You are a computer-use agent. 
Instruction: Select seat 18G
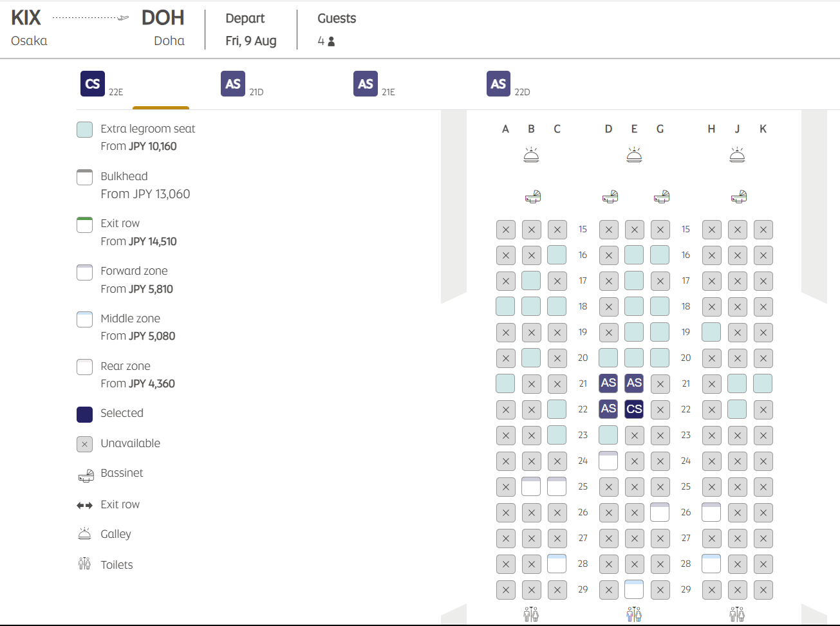pyautogui.click(x=660, y=306)
